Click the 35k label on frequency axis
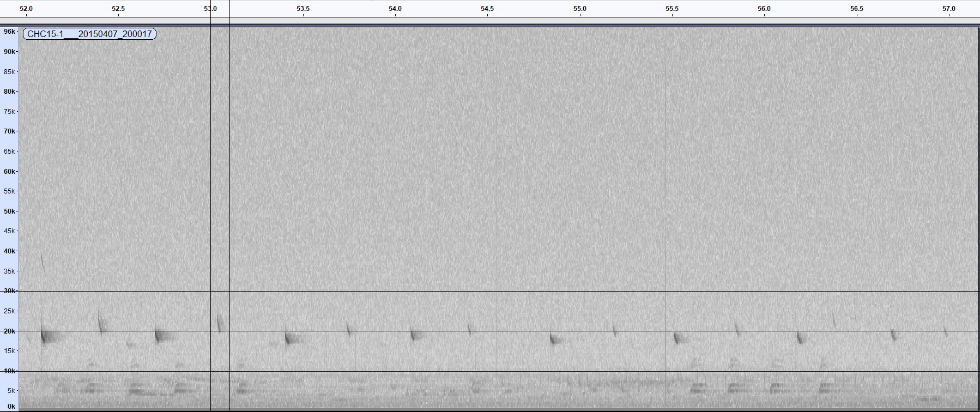Viewport: 980px width, 412px height. (x=9, y=271)
